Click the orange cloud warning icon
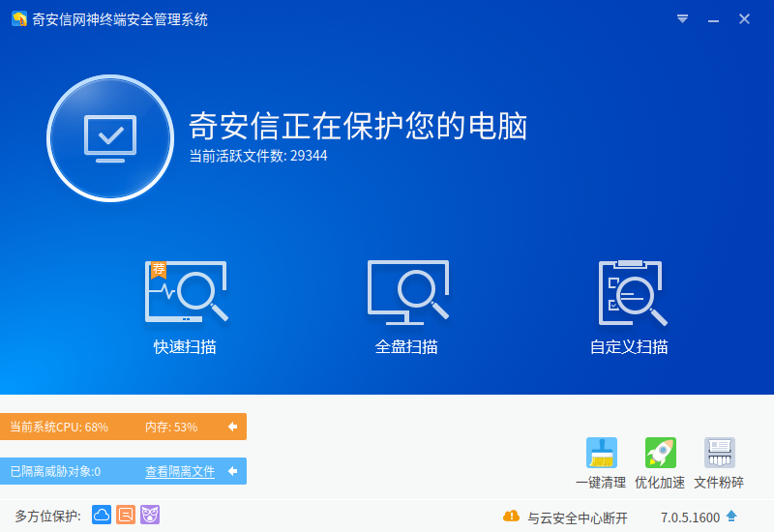 pyautogui.click(x=511, y=517)
